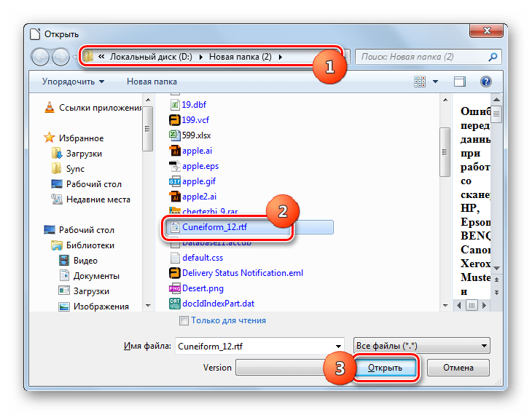Expand the view options dropdown arrow
The image size is (532, 415).
tap(435, 82)
